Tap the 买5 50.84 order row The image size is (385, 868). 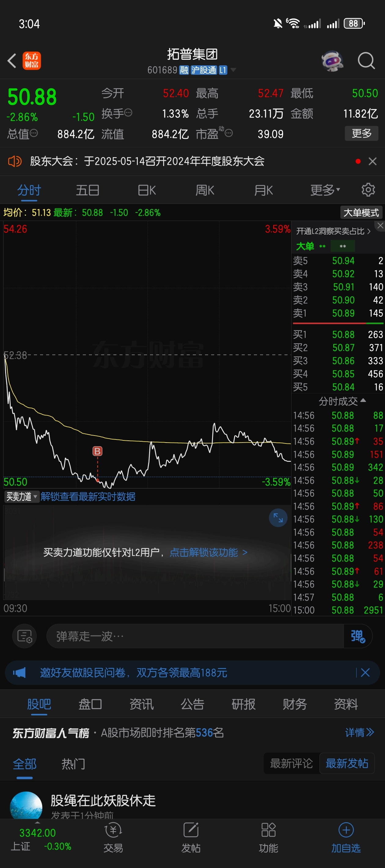pyautogui.click(x=338, y=387)
